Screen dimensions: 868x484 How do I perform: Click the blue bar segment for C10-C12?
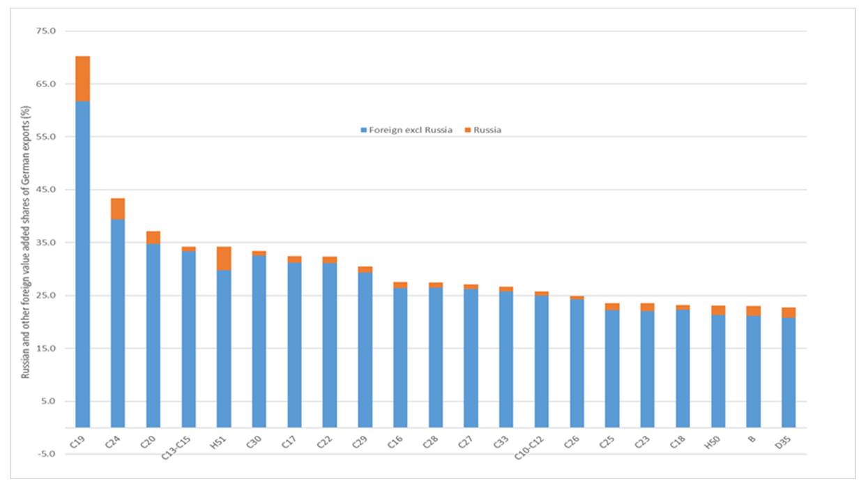[x=542, y=361]
